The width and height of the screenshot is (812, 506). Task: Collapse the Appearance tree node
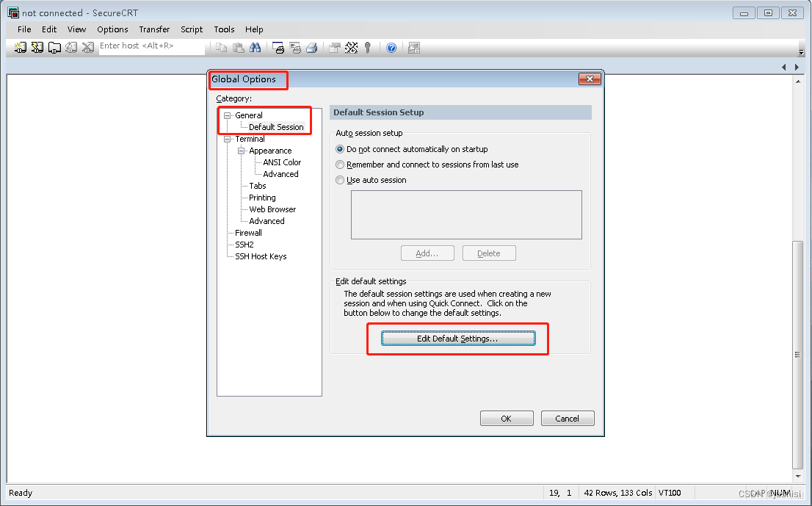coord(241,151)
